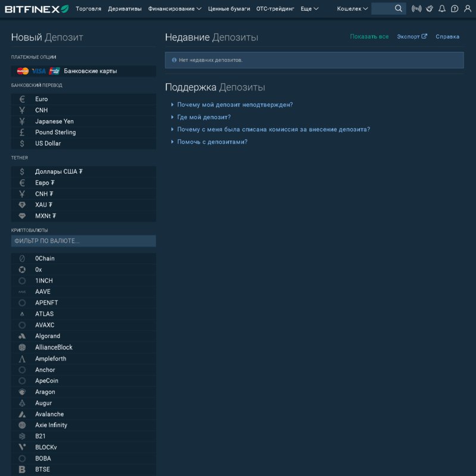Select B21 cryptocurrency

pyautogui.click(x=83, y=436)
